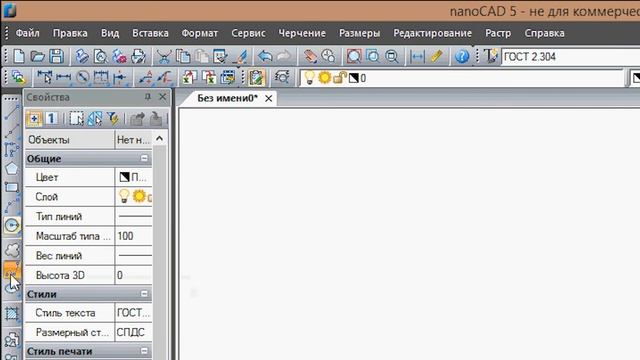This screenshot has height=360, width=640.
Task: Undo the last action with the blue arrow
Action: [265, 56]
